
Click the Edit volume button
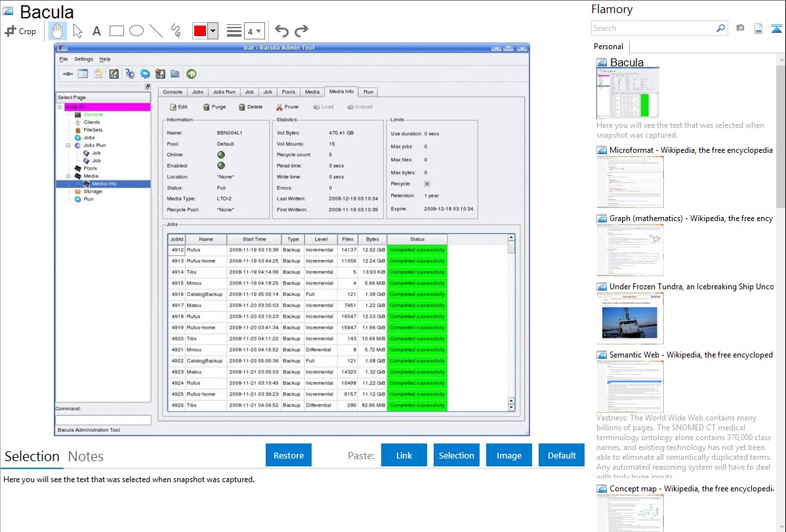[178, 107]
